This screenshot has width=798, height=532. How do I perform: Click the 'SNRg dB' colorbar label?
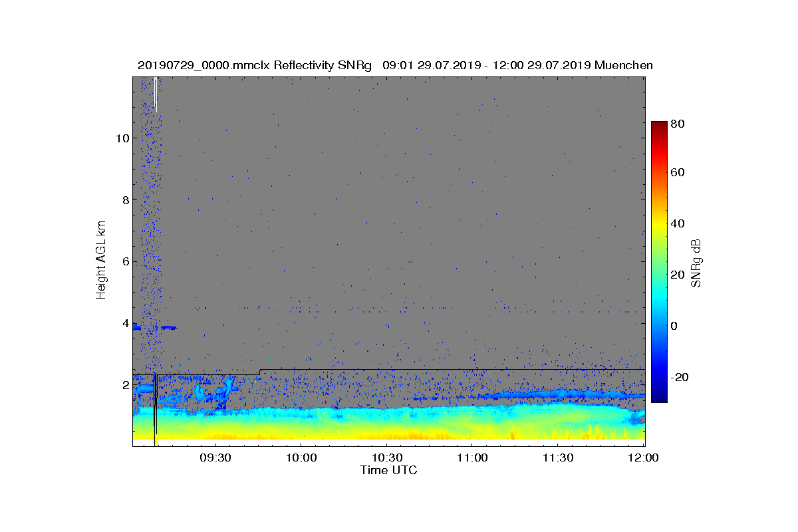(696, 263)
